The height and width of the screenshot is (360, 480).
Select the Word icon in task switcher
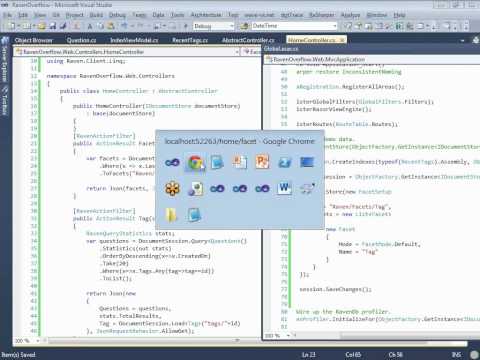point(284,189)
